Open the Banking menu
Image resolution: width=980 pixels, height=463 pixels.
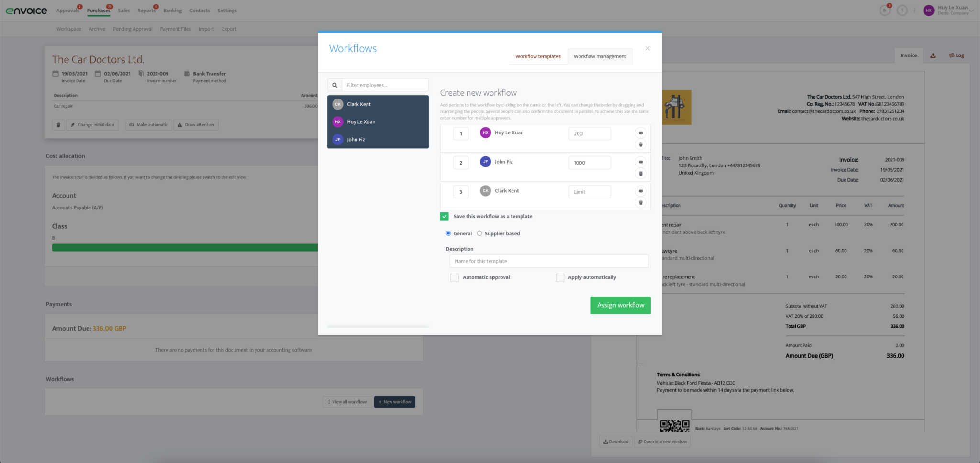[172, 10]
